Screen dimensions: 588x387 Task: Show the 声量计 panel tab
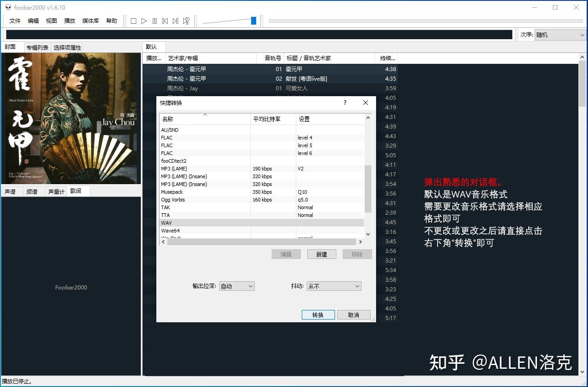coord(56,192)
